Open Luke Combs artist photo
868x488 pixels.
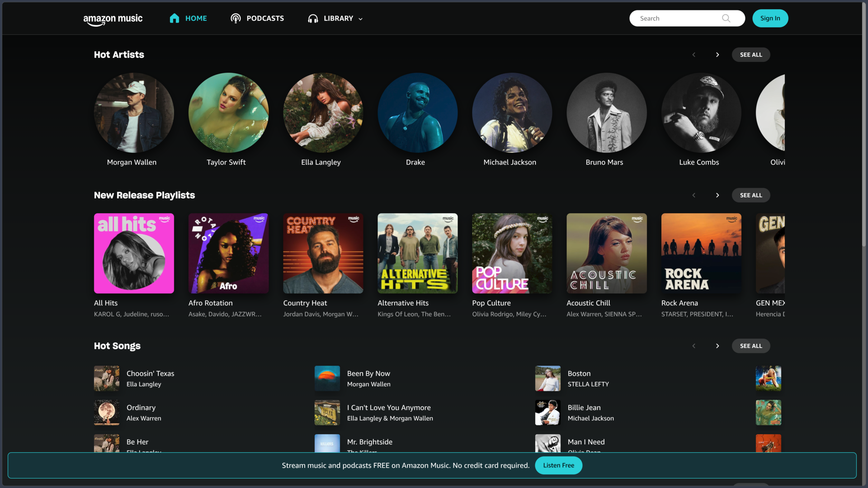701,113
